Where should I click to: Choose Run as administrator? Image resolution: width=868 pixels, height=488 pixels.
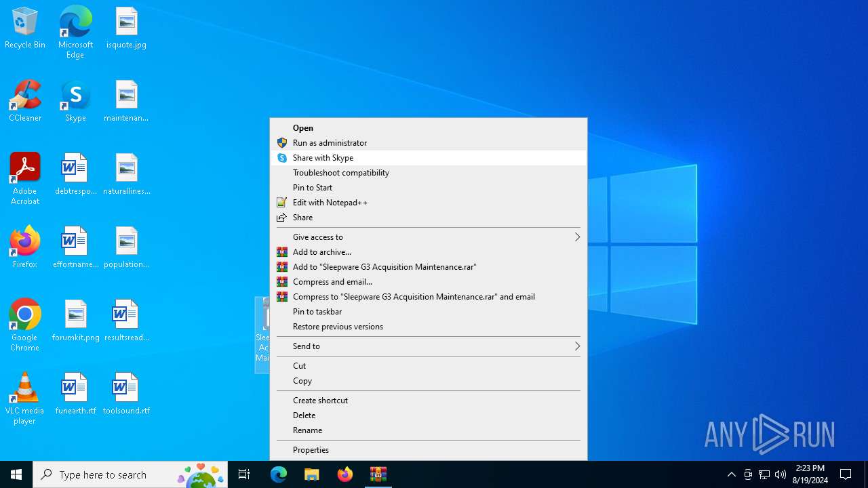coord(429,143)
